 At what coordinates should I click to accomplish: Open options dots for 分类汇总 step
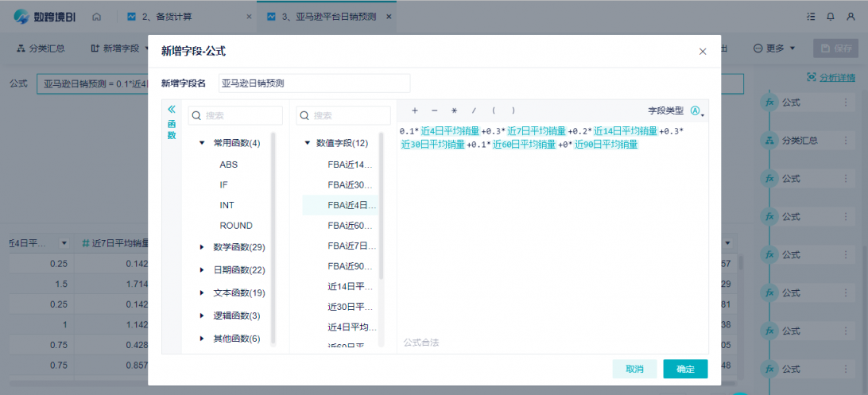coord(845,141)
